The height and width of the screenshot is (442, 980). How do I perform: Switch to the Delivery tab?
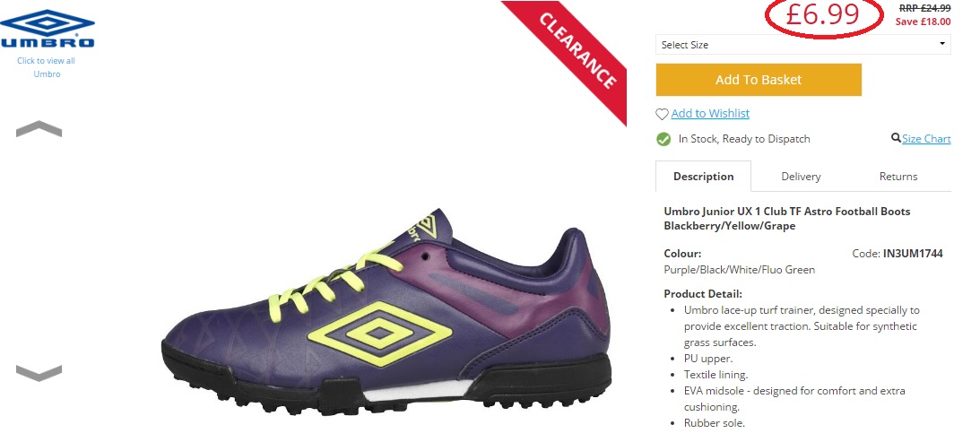tap(801, 177)
